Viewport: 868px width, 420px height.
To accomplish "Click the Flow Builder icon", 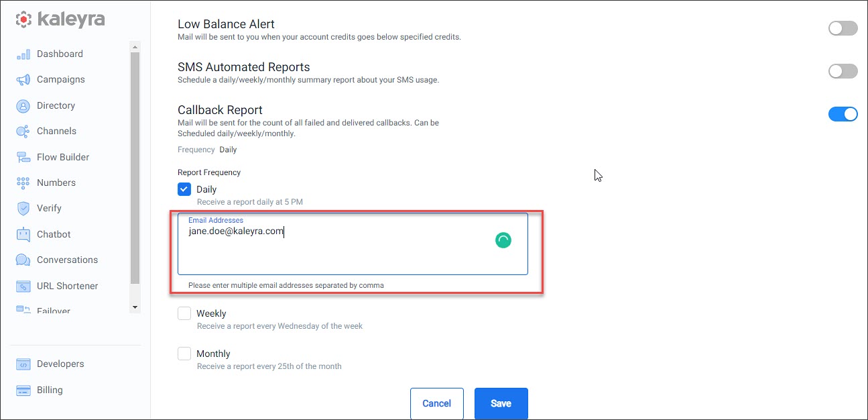I will point(23,158).
